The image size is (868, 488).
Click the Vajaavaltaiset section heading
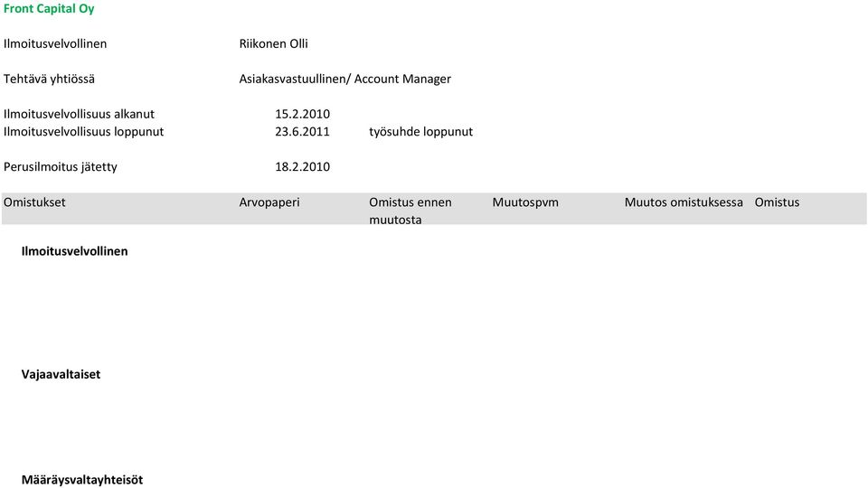point(61,374)
